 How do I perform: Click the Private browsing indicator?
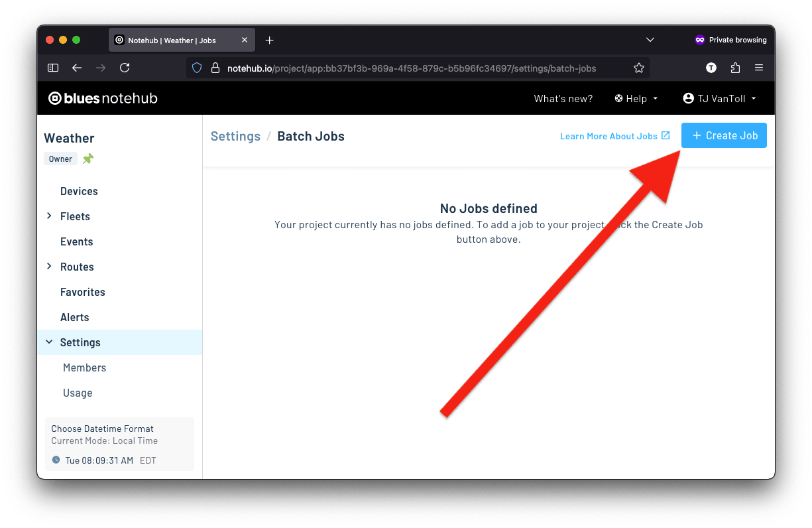(x=730, y=40)
